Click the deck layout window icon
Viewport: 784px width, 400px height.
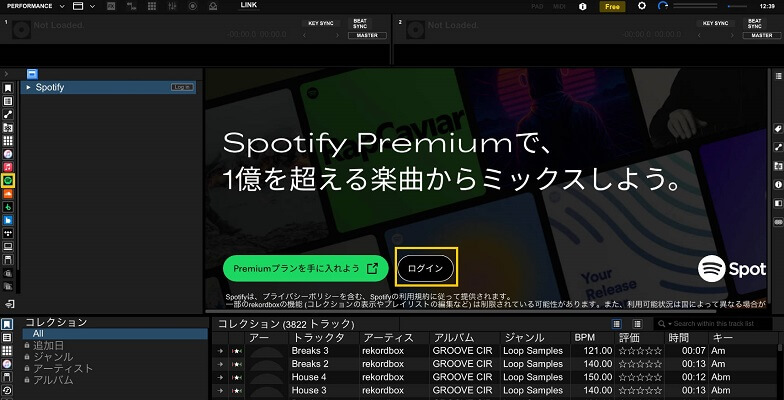[x=78, y=6]
